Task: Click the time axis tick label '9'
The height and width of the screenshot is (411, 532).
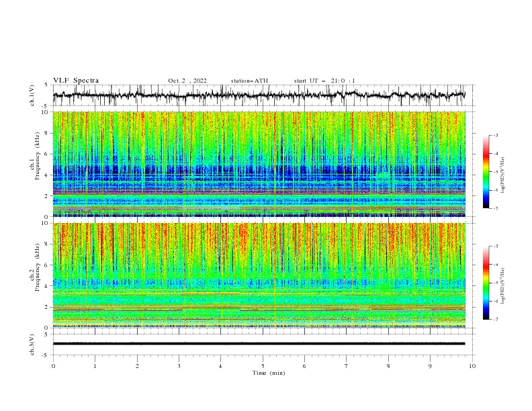Action: pyautogui.click(x=430, y=366)
